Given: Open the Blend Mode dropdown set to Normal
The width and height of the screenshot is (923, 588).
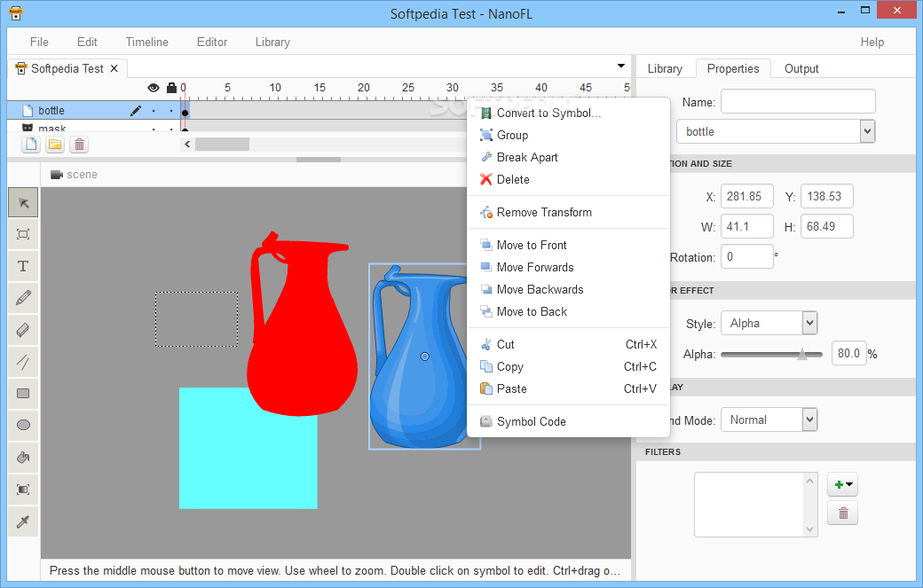Looking at the screenshot, I should pyautogui.click(x=769, y=419).
